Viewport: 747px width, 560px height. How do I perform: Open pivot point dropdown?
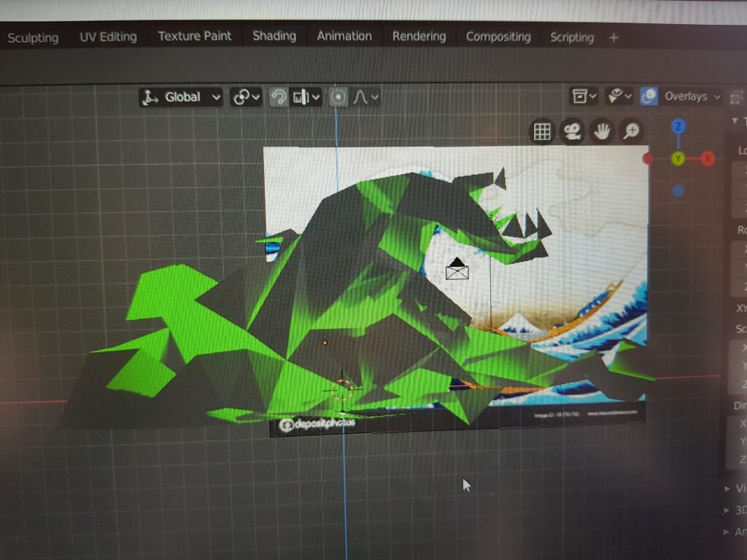point(246,97)
